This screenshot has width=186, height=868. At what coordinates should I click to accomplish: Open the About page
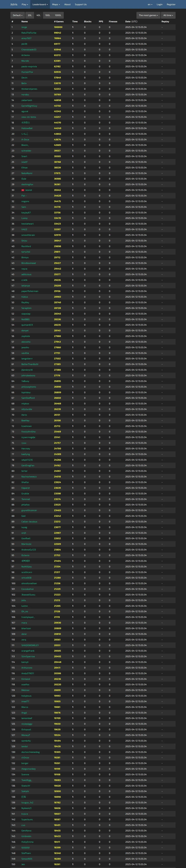pyautogui.click(x=68, y=4)
